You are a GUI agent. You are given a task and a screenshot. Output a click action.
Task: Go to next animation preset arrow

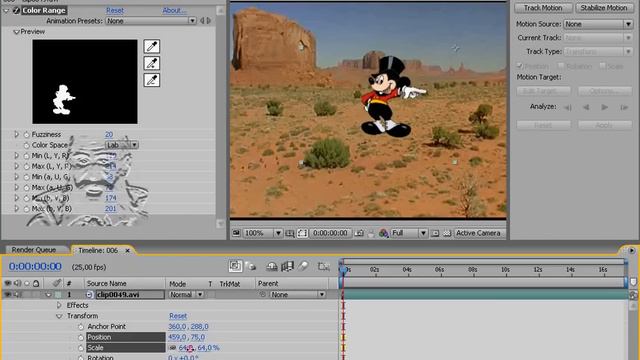click(209, 20)
